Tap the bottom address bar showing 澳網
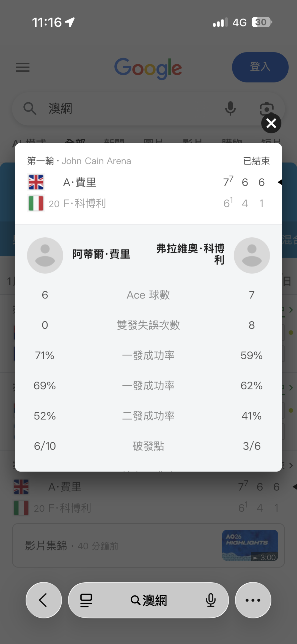 tap(148, 600)
